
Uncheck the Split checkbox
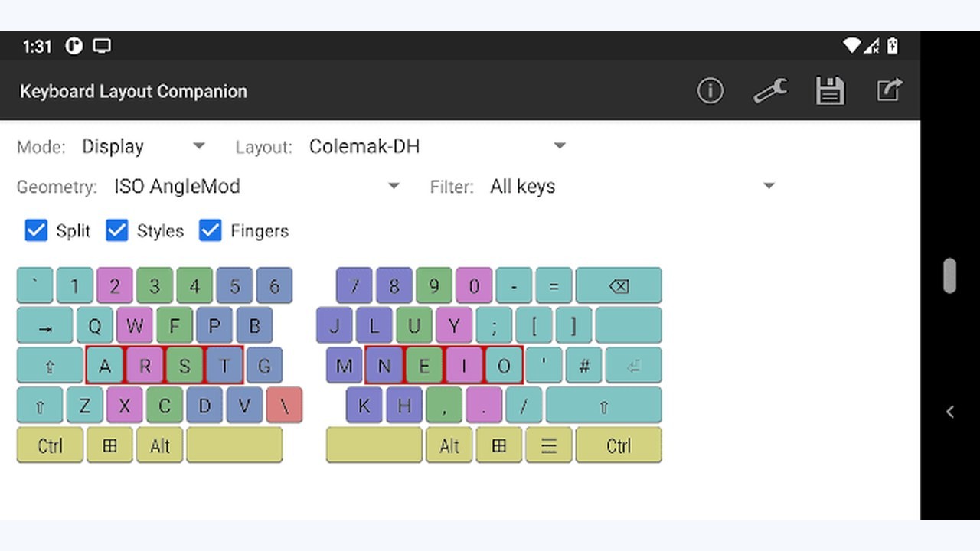click(x=36, y=230)
